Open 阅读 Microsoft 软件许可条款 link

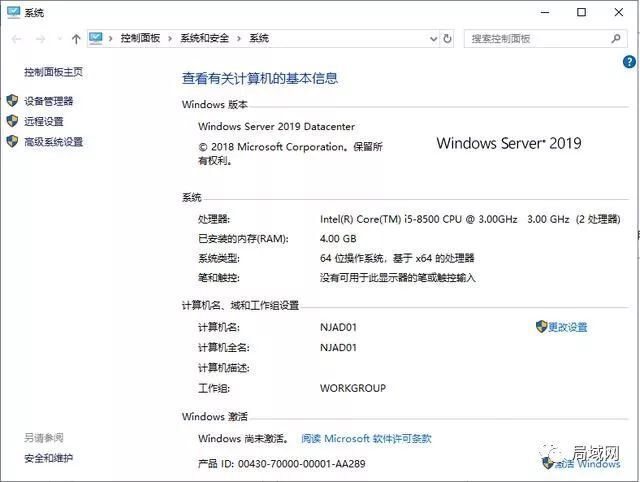click(366, 438)
